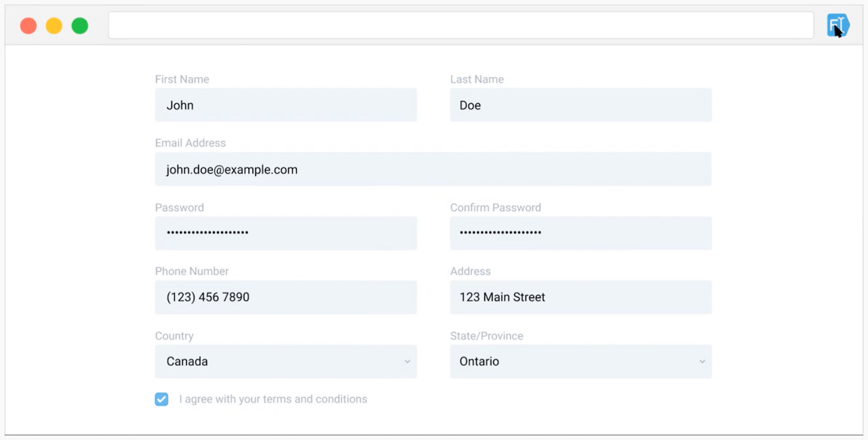The width and height of the screenshot is (868, 440).
Task: Click the Phone Number field label
Action: point(192,272)
